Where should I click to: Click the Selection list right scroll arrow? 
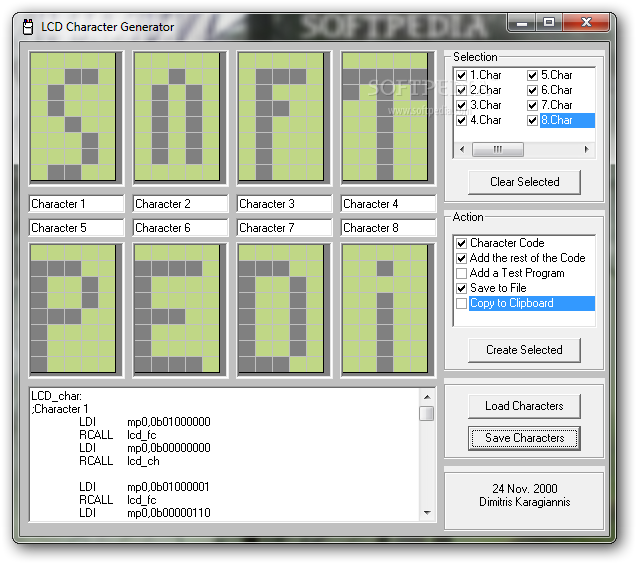click(586, 149)
